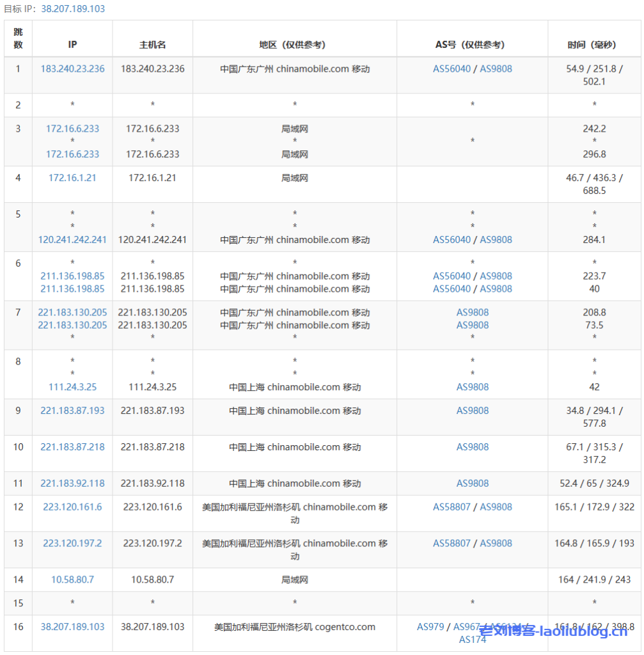This screenshot has height=655, width=644.
Task: Open 111.24.3.25 link in hop 8
Action: pos(72,387)
